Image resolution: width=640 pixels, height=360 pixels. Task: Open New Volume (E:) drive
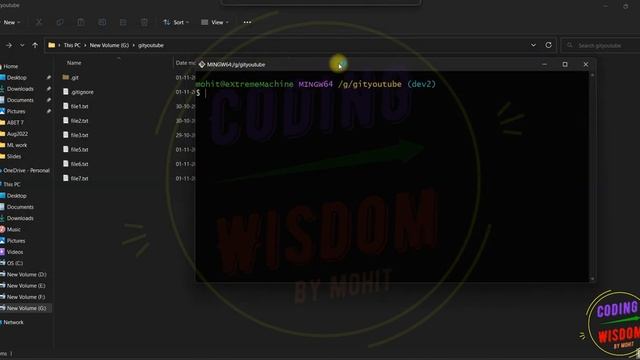click(26, 286)
